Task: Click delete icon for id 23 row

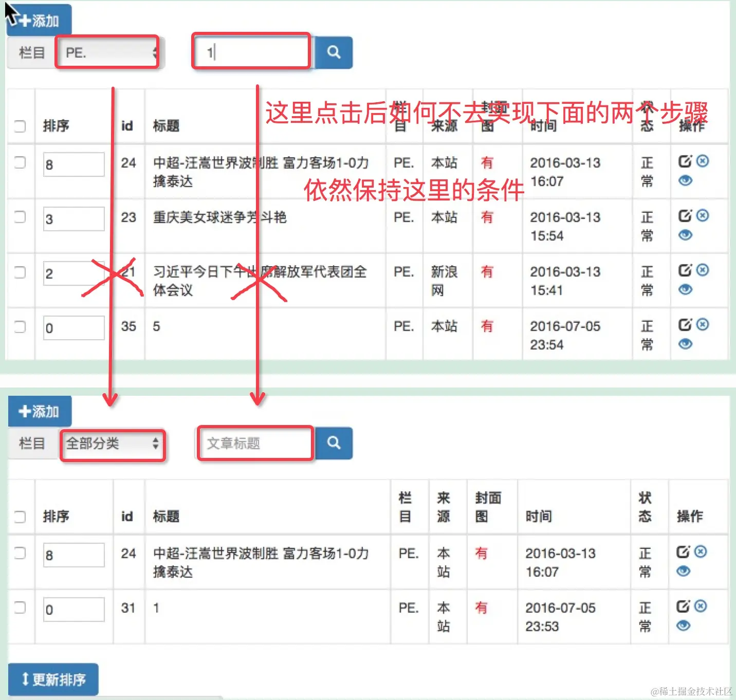Action: point(703,215)
